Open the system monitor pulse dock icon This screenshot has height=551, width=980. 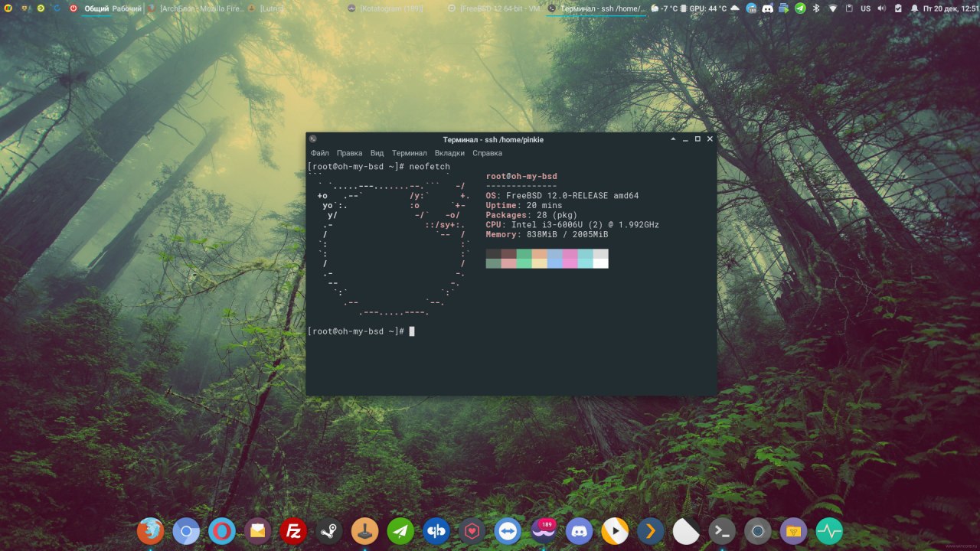tap(829, 530)
